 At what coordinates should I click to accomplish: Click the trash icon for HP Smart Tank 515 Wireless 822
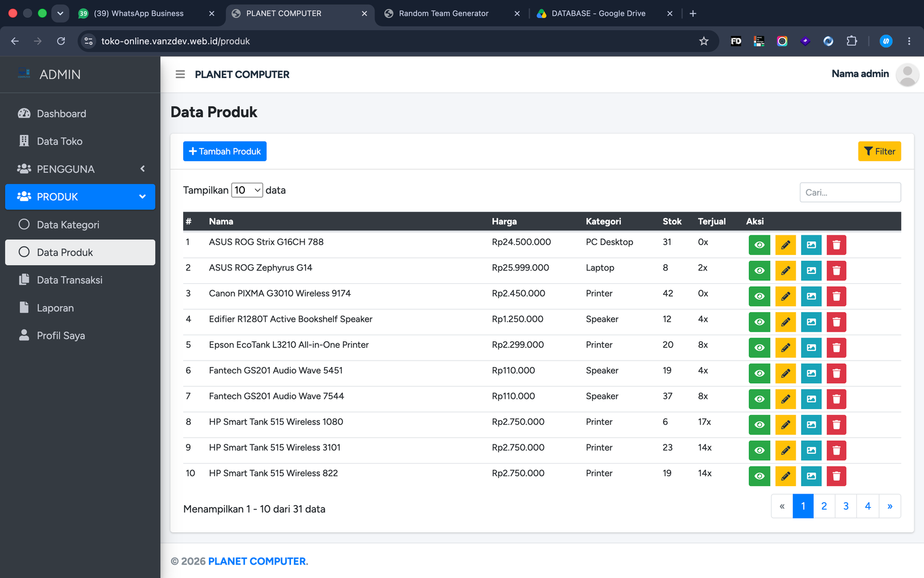pyautogui.click(x=836, y=476)
